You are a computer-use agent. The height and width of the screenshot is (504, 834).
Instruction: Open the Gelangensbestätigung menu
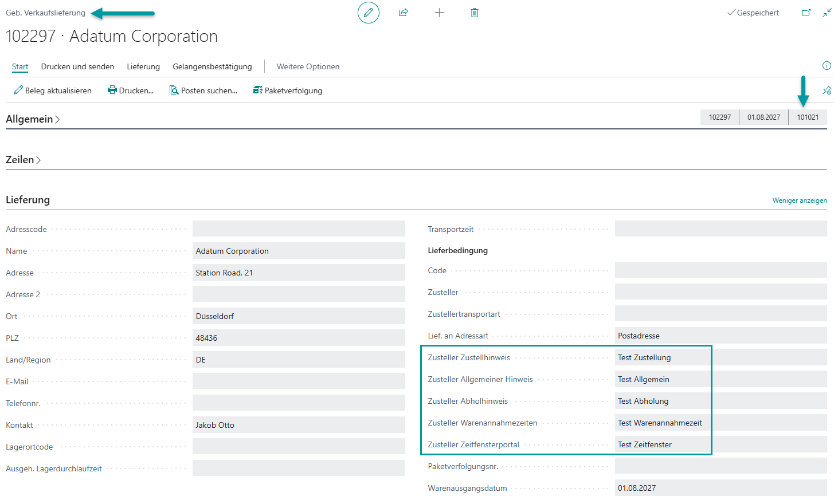212,66
